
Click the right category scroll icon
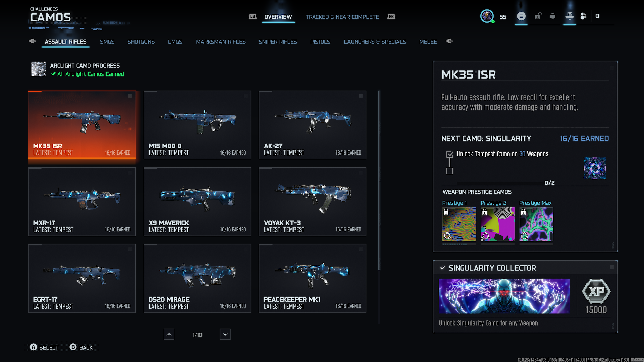(x=449, y=41)
